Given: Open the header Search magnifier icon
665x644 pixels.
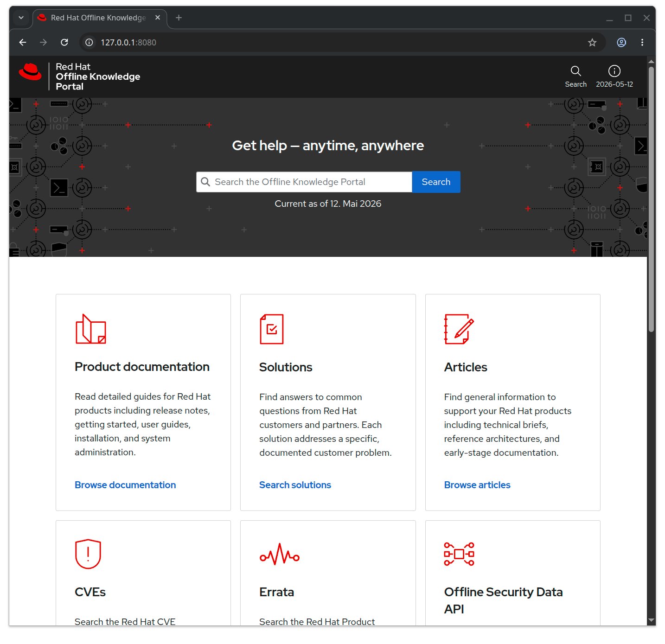Looking at the screenshot, I should click(575, 71).
